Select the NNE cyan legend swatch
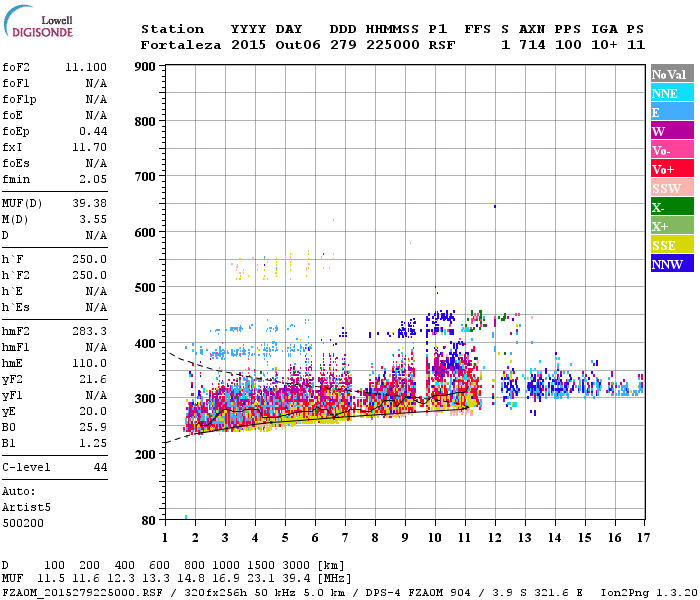 pos(672,93)
